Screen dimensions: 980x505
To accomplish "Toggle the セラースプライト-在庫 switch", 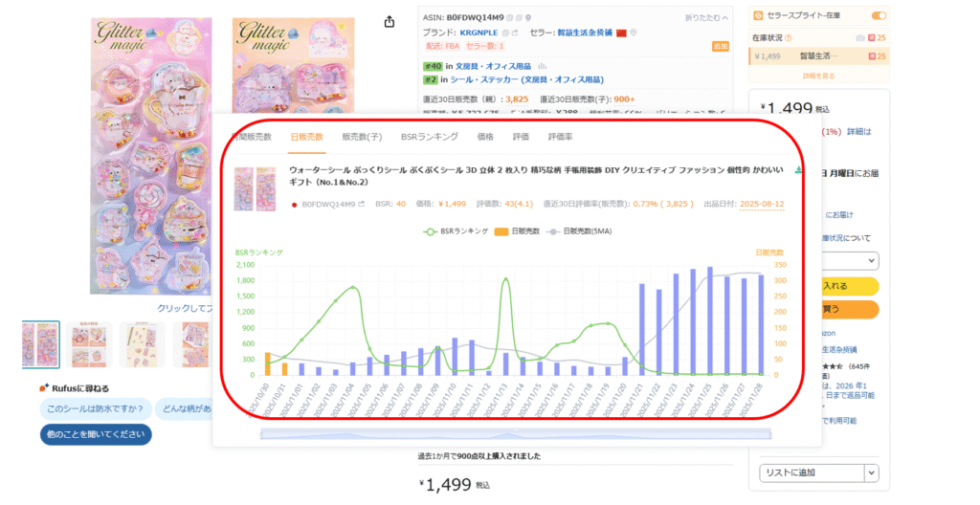I will point(878,15).
